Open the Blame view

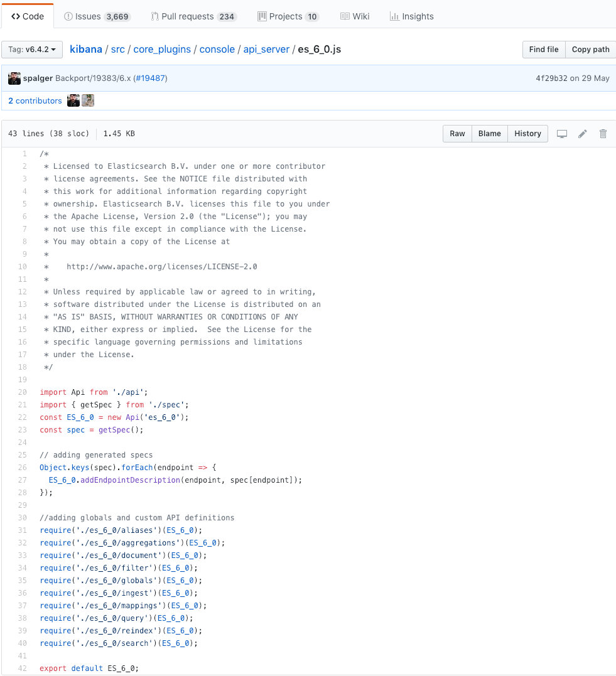490,134
